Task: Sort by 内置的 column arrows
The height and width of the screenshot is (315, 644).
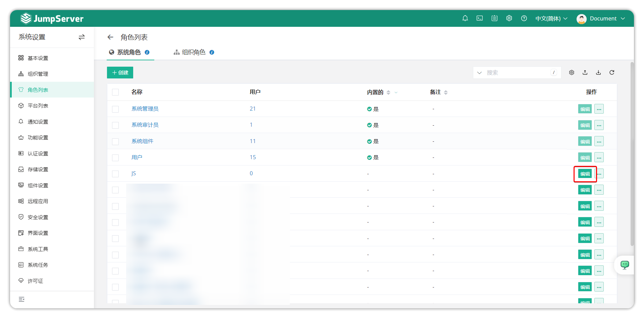Action: click(388, 92)
